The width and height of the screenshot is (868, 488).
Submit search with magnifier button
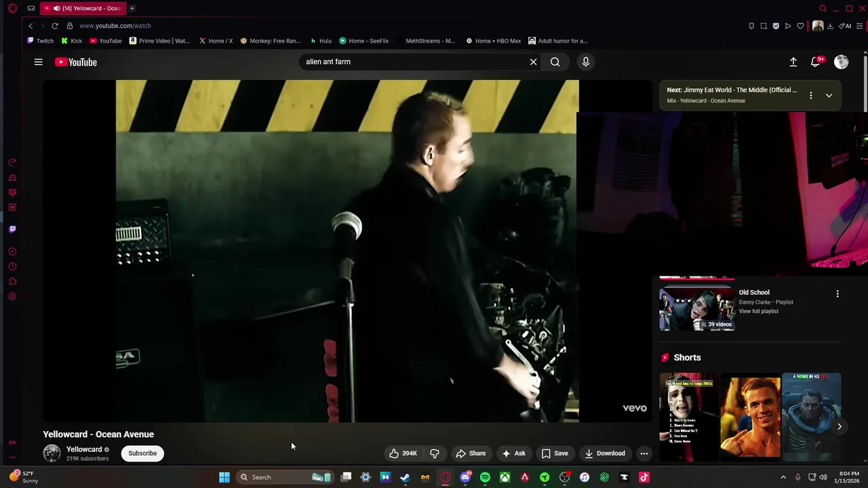[x=555, y=62]
